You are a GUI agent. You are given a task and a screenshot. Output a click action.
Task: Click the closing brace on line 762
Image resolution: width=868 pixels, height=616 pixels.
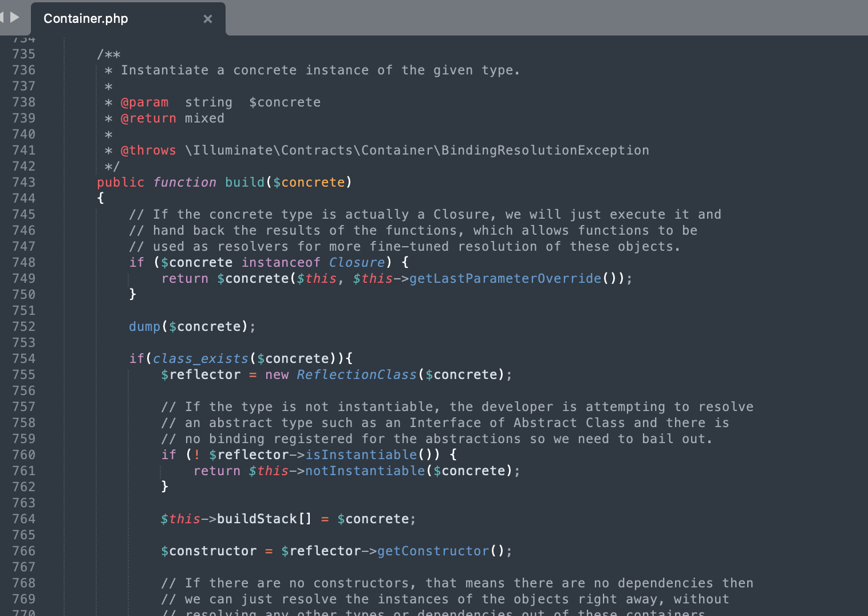(x=165, y=487)
